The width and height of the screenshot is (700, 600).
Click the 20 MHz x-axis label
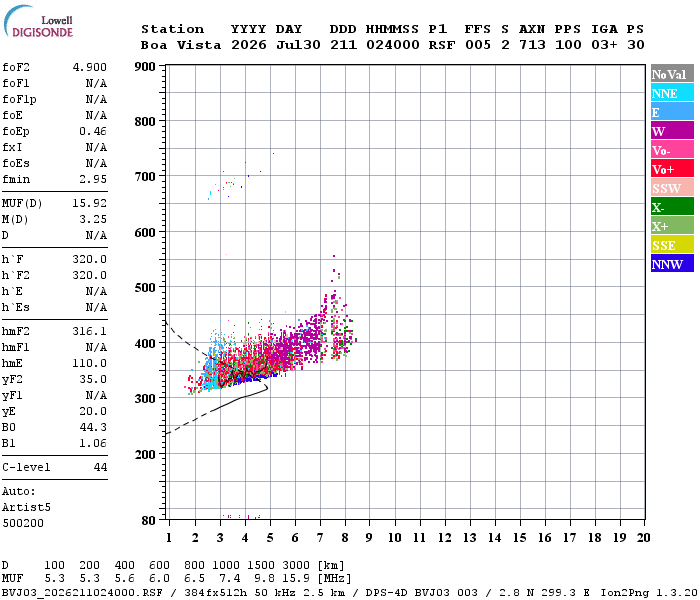pyautogui.click(x=643, y=538)
